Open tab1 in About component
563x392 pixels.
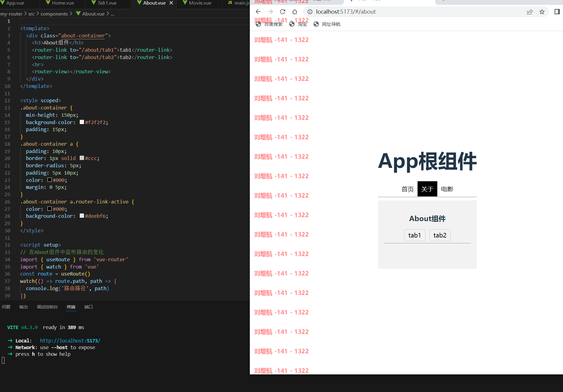coord(414,235)
